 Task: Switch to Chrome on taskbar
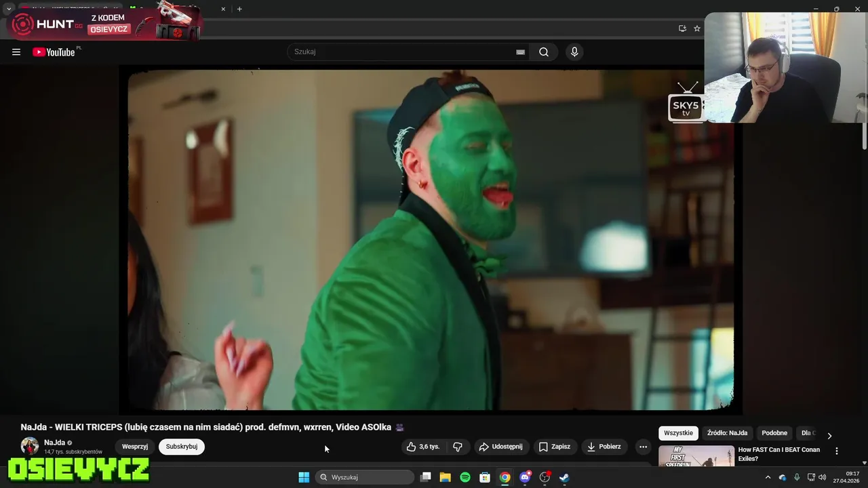click(505, 477)
